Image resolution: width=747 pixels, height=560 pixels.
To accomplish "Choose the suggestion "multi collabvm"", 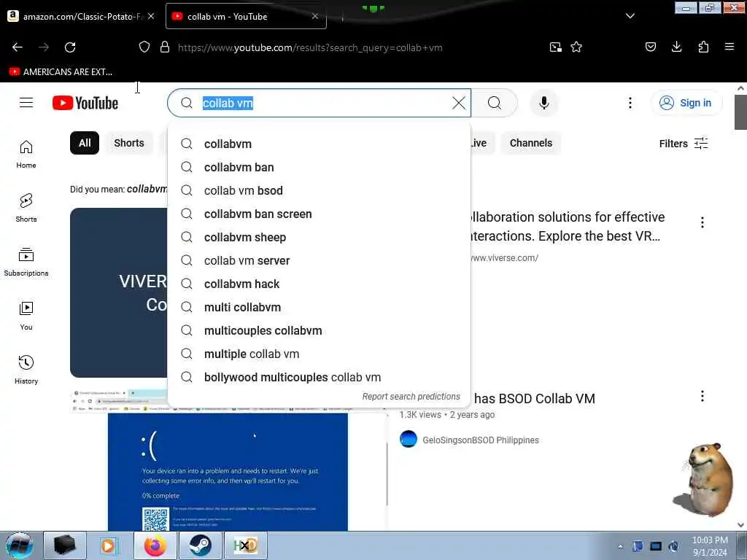I will coord(320,307).
